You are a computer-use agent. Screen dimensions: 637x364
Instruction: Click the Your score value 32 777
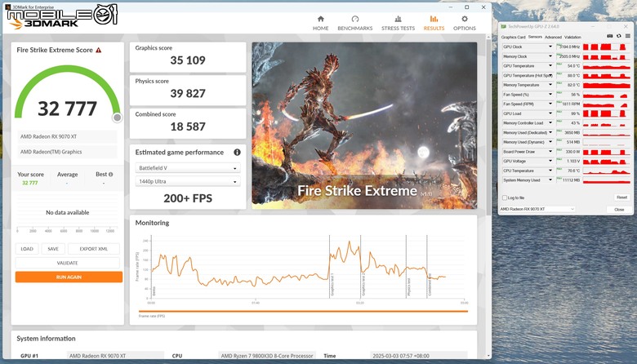pyautogui.click(x=30, y=183)
